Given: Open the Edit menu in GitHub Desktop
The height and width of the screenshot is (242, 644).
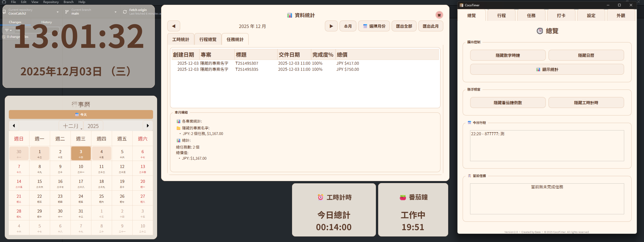Looking at the screenshot, I should pyautogui.click(x=24, y=2).
